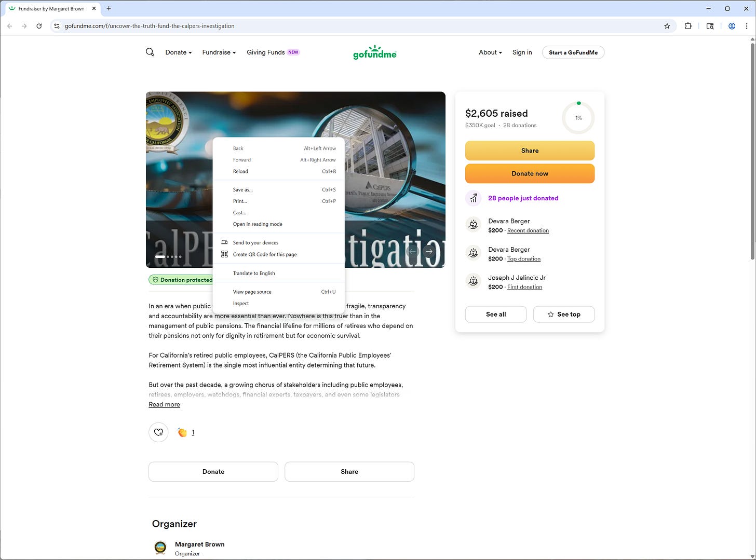Image resolution: width=756 pixels, height=560 pixels.
Task: Select Back in the context menu
Action: [x=279, y=148]
